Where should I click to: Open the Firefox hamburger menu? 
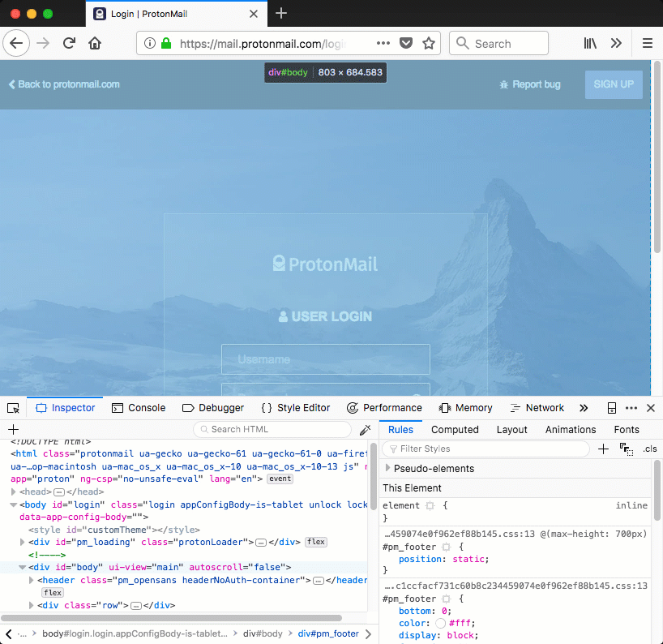[x=648, y=43]
